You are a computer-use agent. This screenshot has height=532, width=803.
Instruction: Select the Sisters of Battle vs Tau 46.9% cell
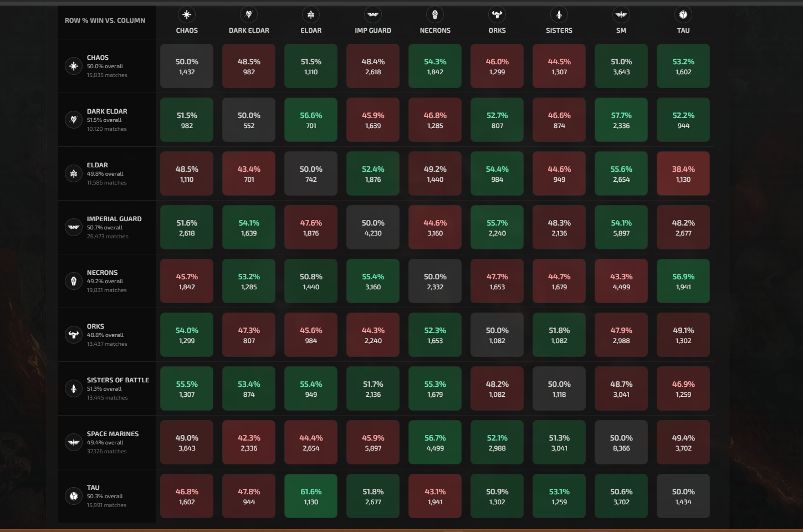(683, 388)
